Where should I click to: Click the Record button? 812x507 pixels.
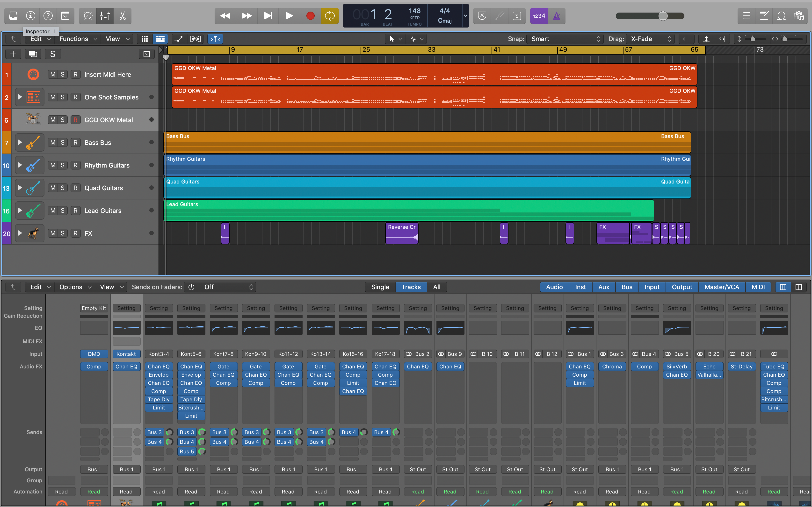[x=310, y=16]
